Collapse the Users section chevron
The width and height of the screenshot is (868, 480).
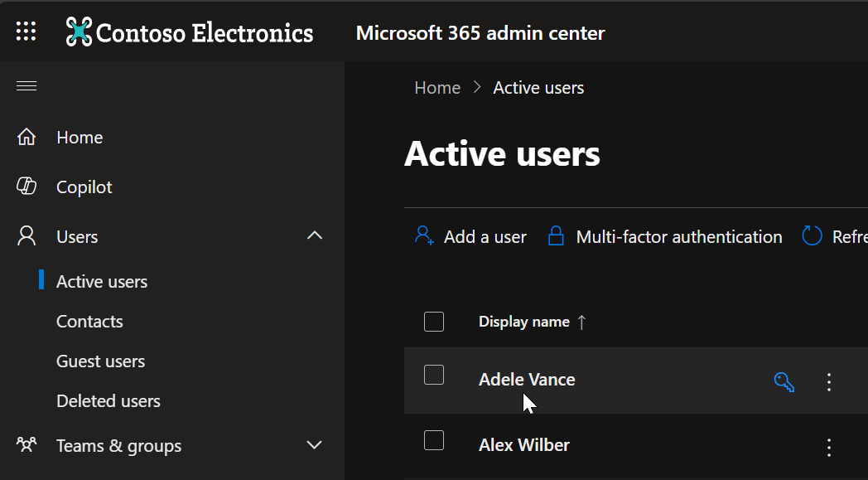click(x=315, y=235)
